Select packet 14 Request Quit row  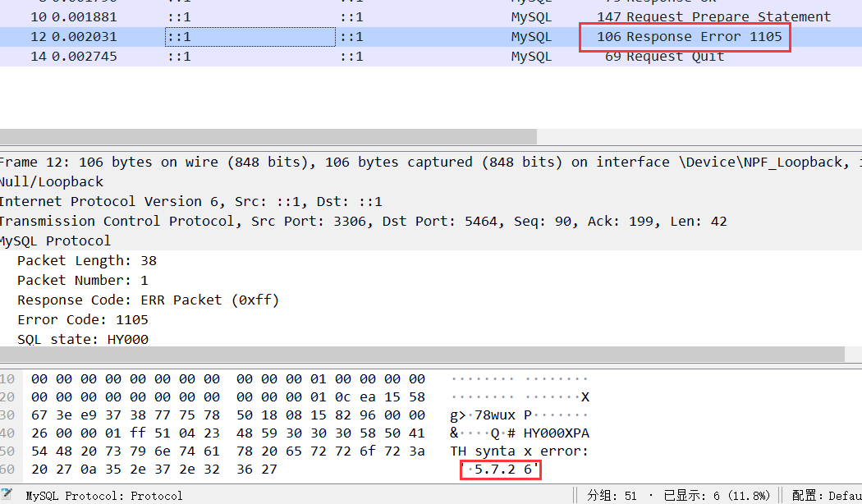pyautogui.click(x=410, y=57)
